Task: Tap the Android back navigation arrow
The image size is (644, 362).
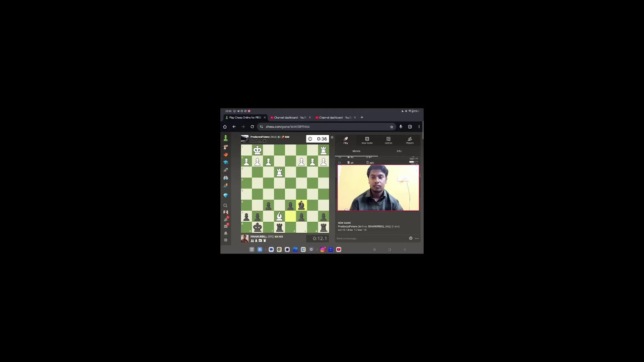Action: click(405, 249)
